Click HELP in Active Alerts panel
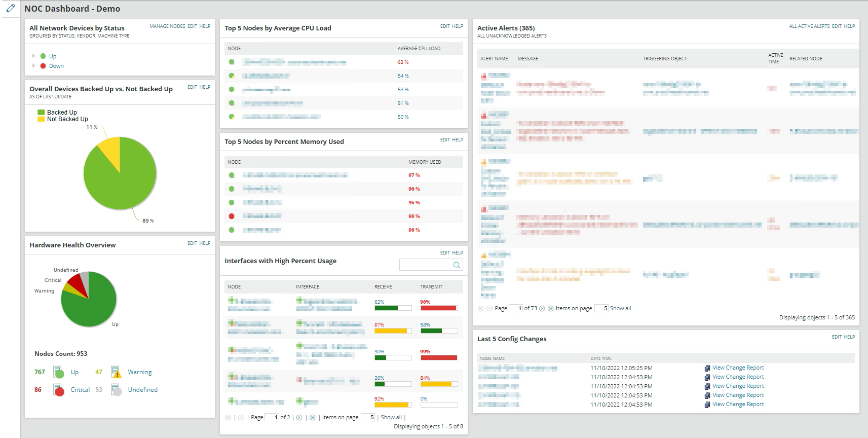Screen dimensions: 868x438 click(x=849, y=26)
